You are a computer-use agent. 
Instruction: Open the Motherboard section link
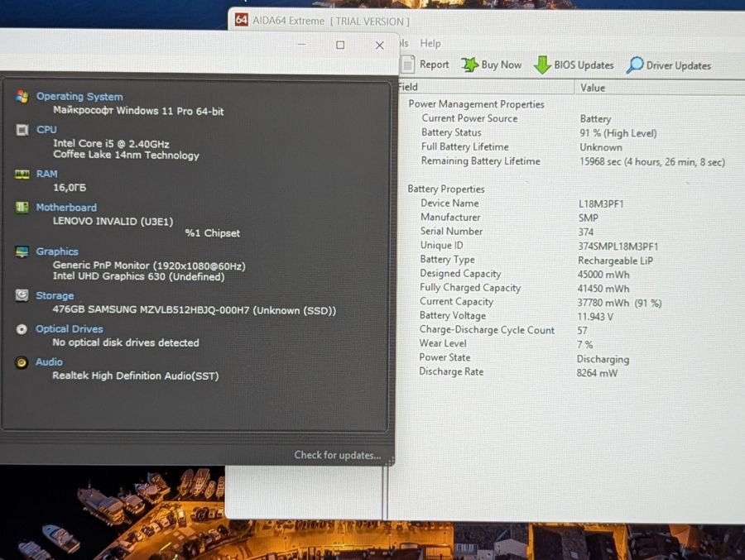[x=66, y=207]
